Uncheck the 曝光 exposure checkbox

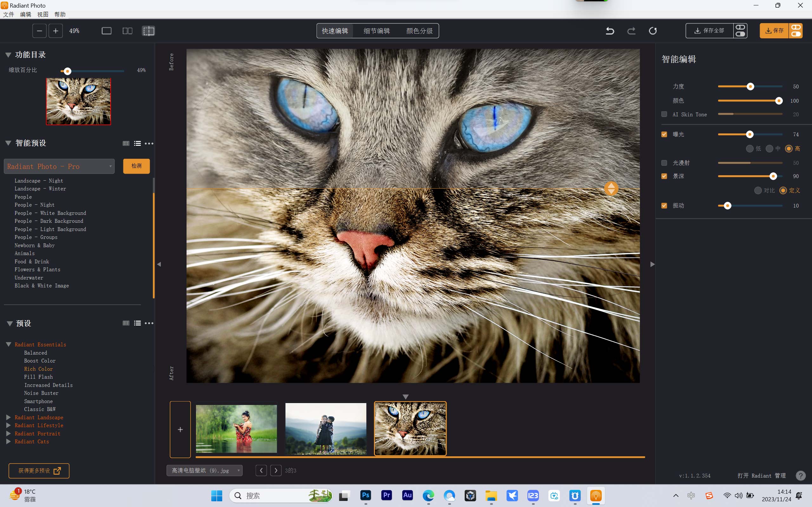click(664, 134)
